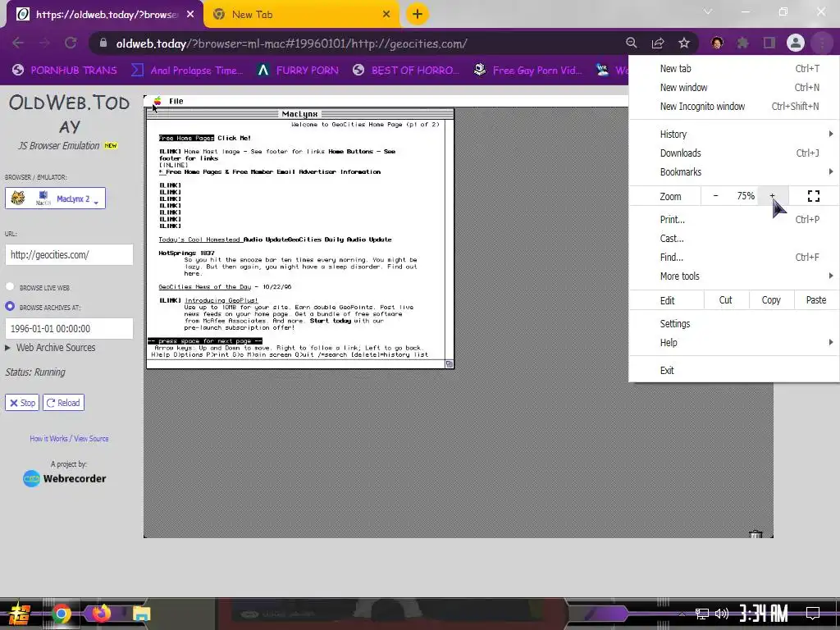Image resolution: width=840 pixels, height=630 pixels.
Task: Open the profile avatar icon
Action: pos(796,43)
